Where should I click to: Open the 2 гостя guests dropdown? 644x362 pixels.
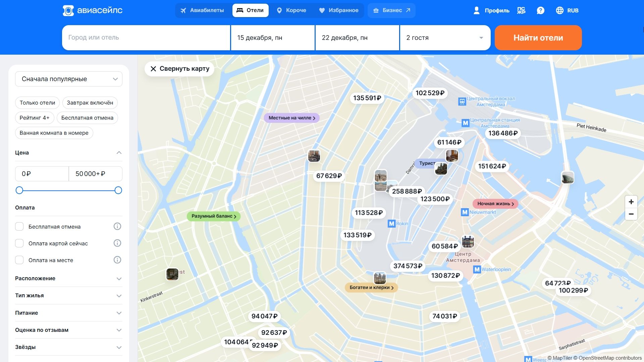[x=445, y=38]
